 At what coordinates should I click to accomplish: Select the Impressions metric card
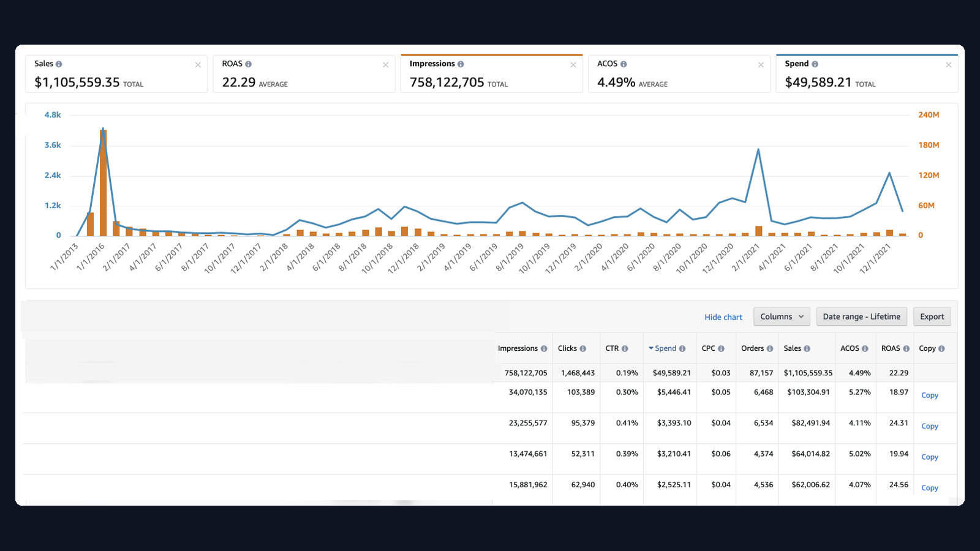tap(491, 73)
